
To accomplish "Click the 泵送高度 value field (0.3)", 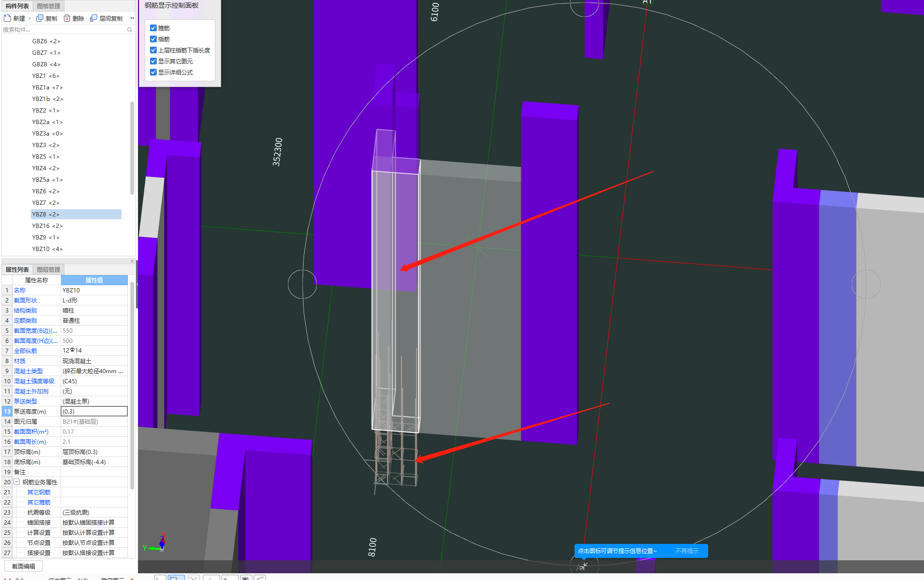I will coord(94,411).
